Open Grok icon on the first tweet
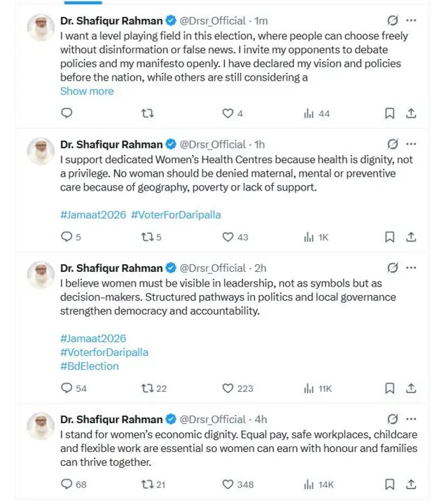Screen dimensions: 448x501 pyautogui.click(x=393, y=20)
